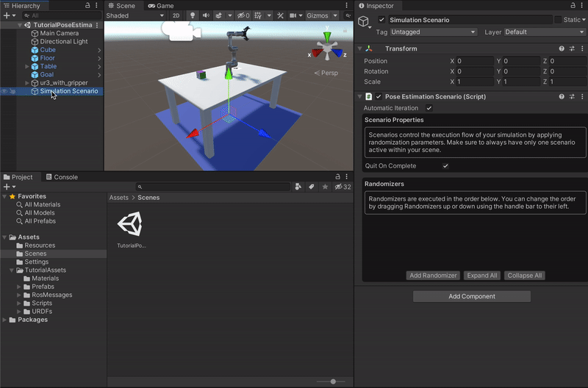Lock the Inspector panel
Screen dimensions: 588x388
click(x=573, y=5)
